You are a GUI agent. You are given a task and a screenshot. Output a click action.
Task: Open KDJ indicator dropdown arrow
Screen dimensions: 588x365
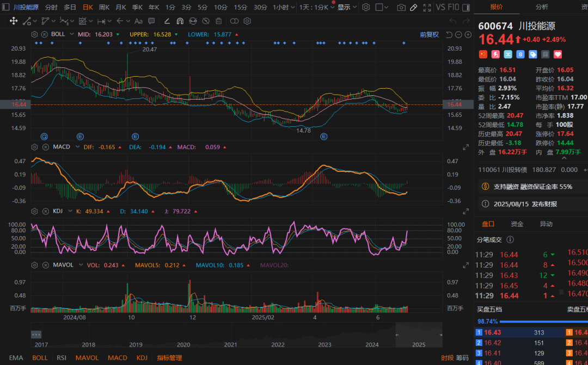pos(70,212)
